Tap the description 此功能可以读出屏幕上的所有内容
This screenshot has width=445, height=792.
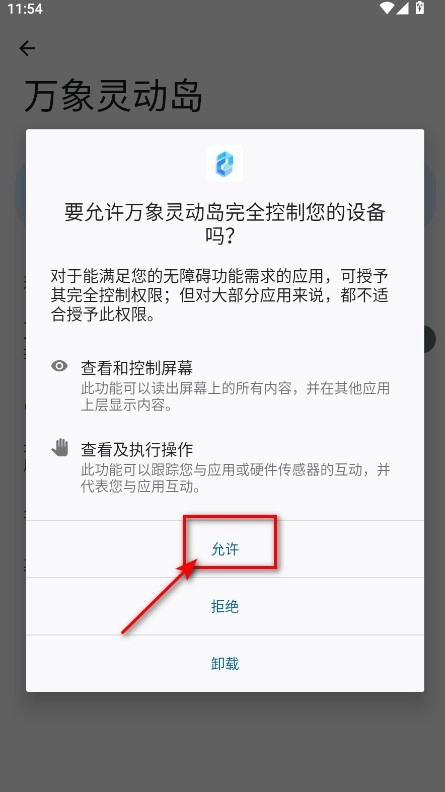pyautogui.click(x=235, y=397)
